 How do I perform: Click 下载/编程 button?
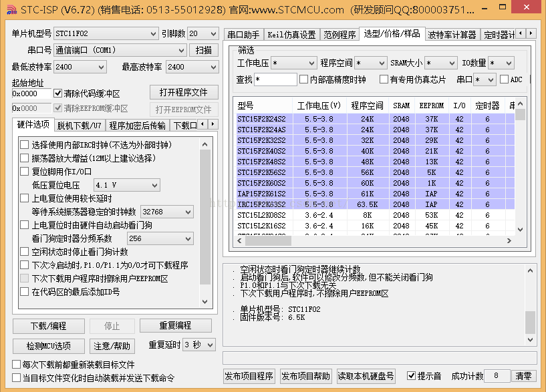(x=48, y=326)
